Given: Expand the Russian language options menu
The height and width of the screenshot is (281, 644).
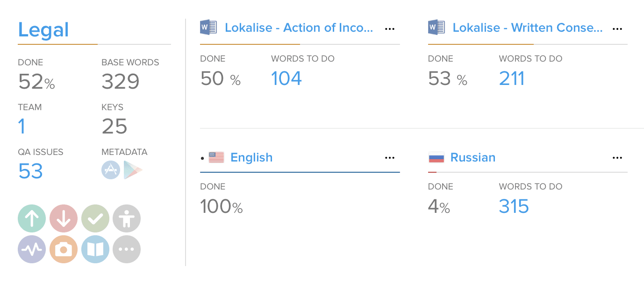Looking at the screenshot, I should [x=617, y=158].
